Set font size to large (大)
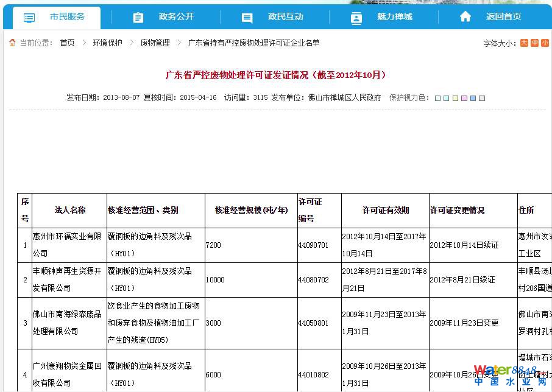 click(x=524, y=43)
